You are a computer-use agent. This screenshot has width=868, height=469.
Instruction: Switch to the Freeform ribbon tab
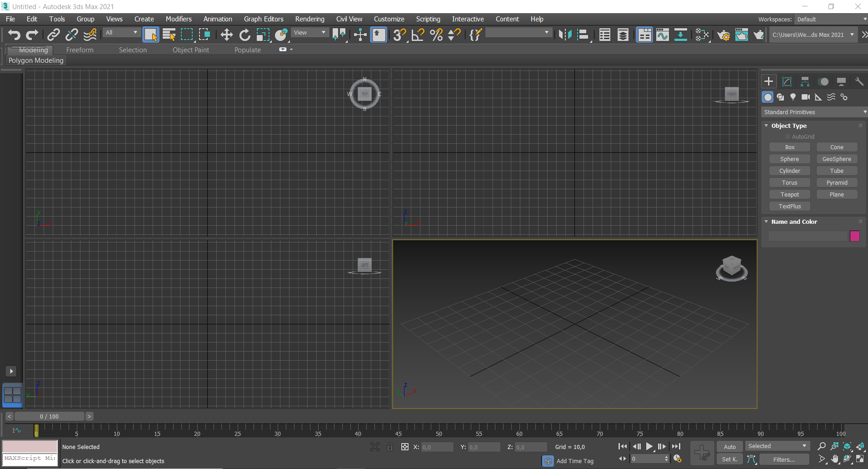tap(80, 50)
